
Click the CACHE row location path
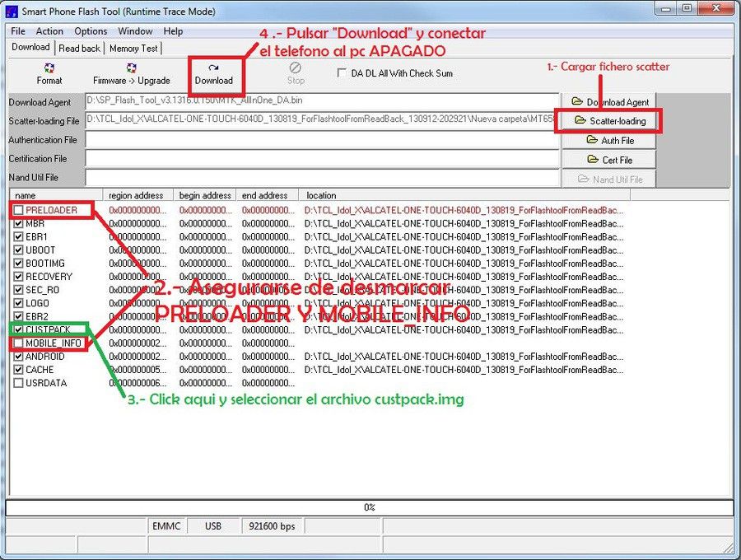[x=464, y=370]
